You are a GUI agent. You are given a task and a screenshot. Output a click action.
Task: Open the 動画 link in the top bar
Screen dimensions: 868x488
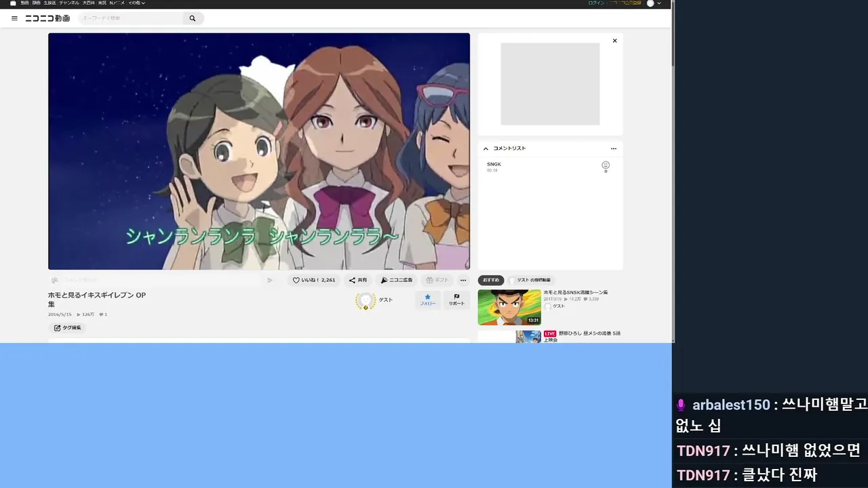click(25, 3)
